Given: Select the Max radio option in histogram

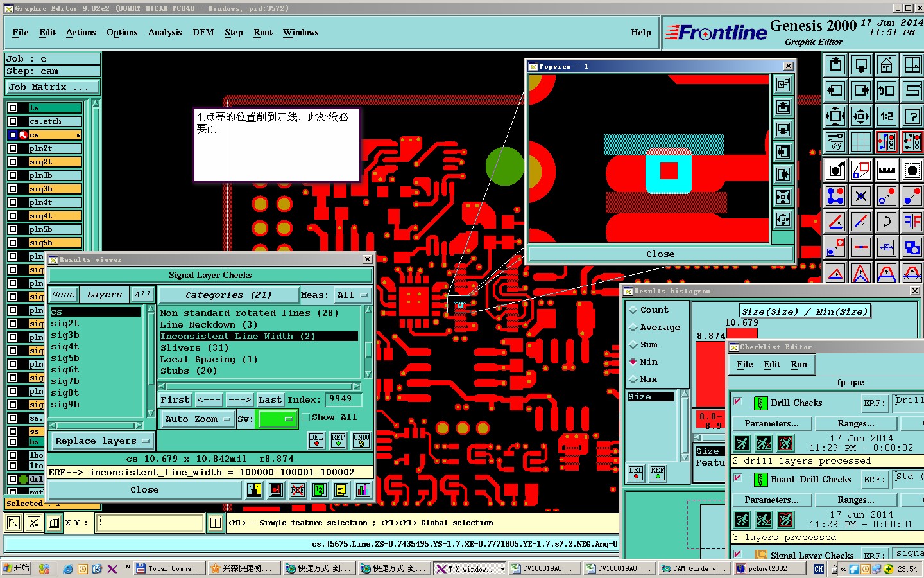Looking at the screenshot, I should (x=633, y=380).
